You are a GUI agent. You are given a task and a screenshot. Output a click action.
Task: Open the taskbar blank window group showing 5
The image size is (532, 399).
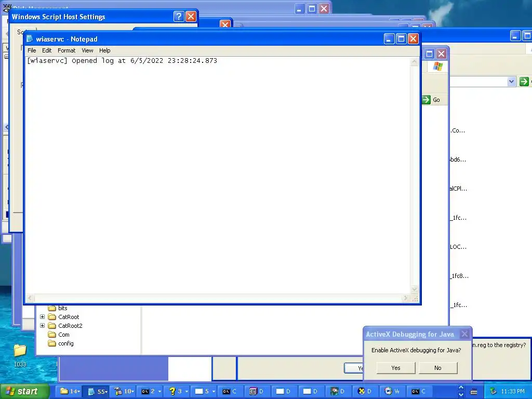point(205,392)
